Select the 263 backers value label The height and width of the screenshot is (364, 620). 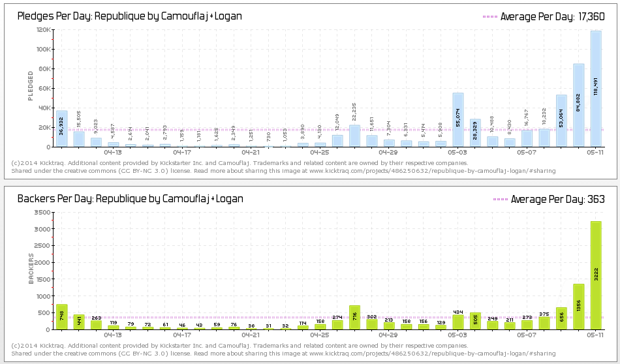tap(96, 318)
